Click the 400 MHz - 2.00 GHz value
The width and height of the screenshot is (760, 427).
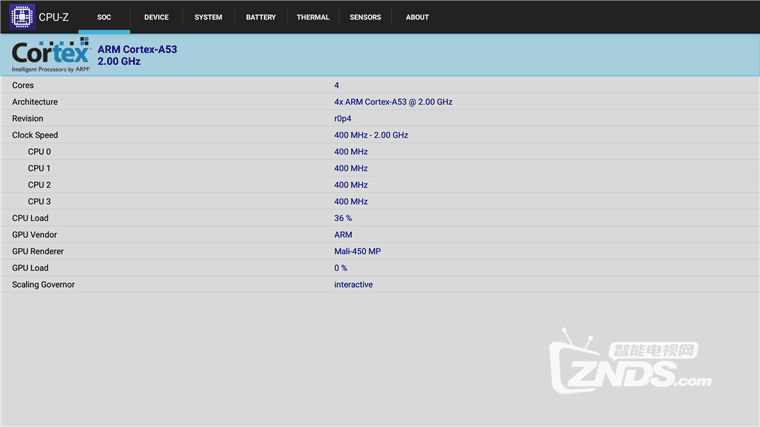tap(371, 135)
